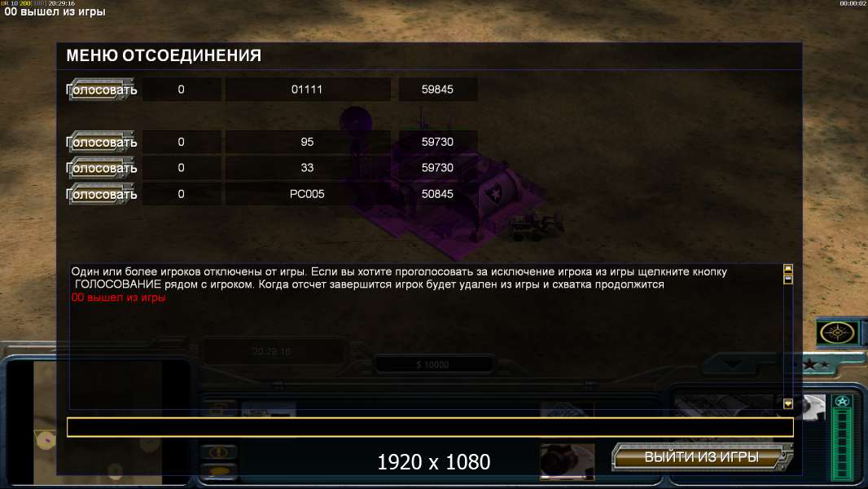The image size is (868, 489).
Task: Click the vote button beside player 33
Action: point(102,168)
